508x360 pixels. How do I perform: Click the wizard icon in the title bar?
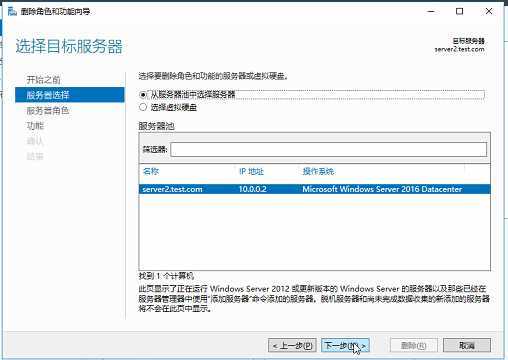(x=12, y=11)
